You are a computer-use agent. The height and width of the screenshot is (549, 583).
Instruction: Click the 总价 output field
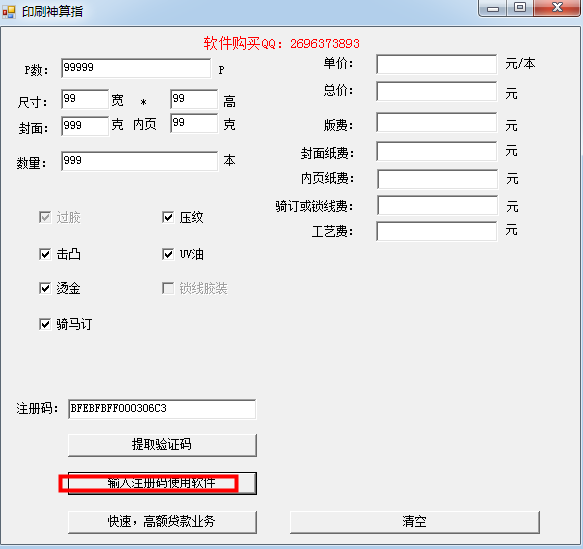(437, 91)
